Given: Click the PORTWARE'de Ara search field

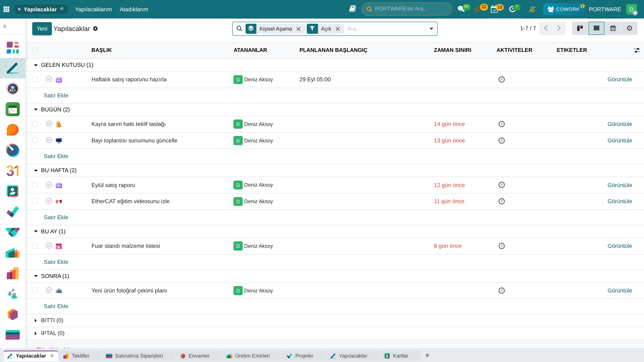Looking at the screenshot, I should click(x=407, y=9).
